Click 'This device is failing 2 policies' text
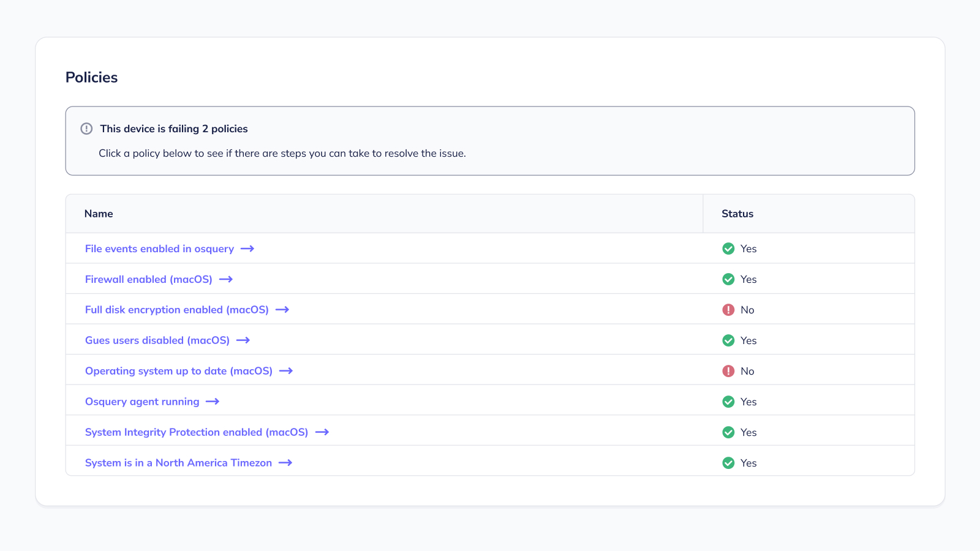 point(174,129)
